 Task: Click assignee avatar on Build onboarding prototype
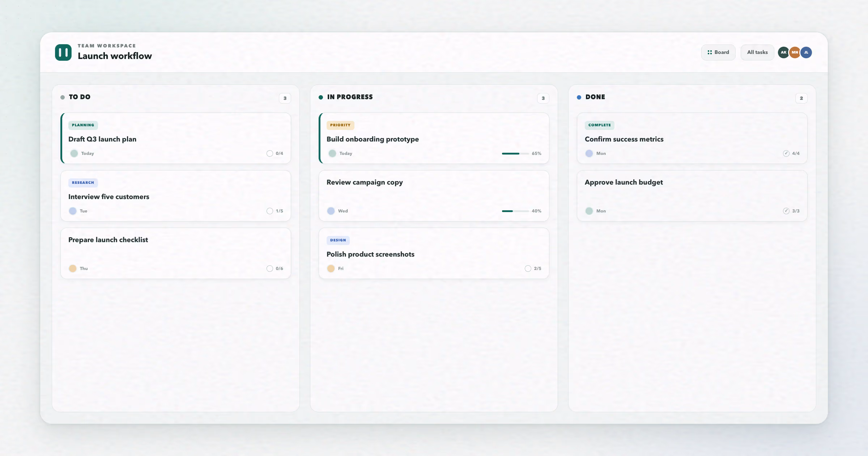tap(332, 153)
